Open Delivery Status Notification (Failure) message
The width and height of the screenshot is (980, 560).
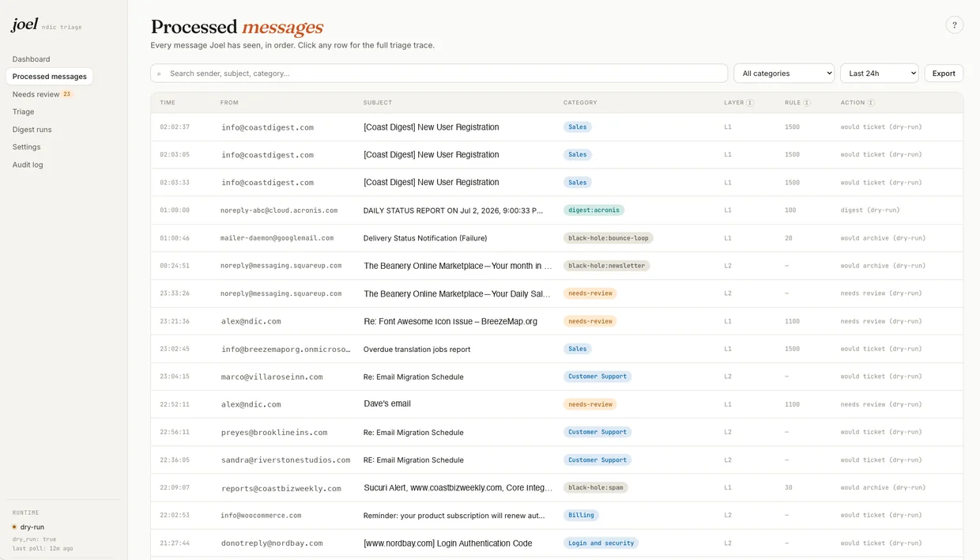(x=425, y=238)
